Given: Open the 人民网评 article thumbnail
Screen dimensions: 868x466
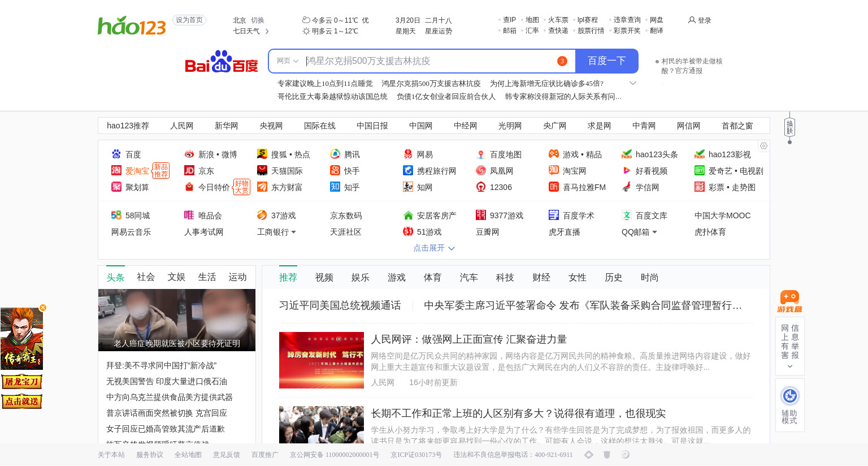Looking at the screenshot, I should [322, 360].
